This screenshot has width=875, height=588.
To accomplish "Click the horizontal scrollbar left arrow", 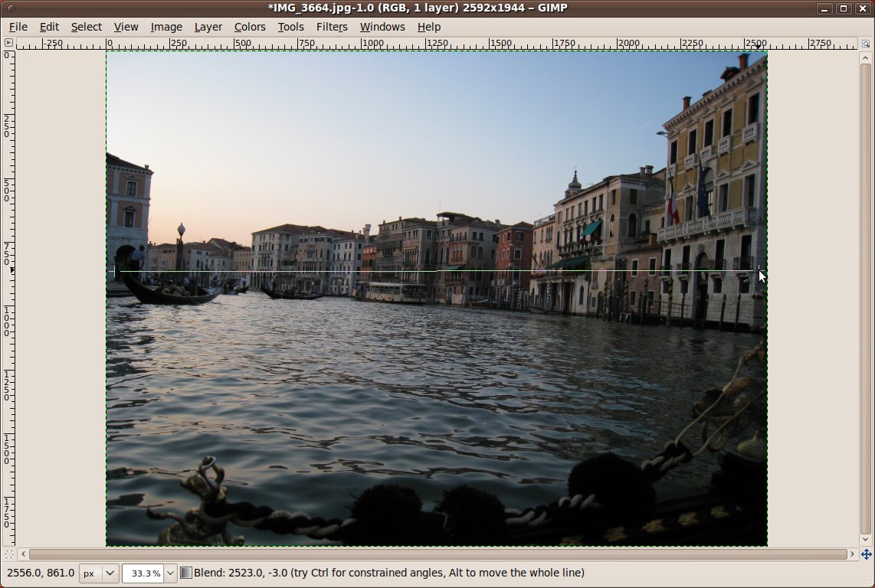I will tap(23, 554).
